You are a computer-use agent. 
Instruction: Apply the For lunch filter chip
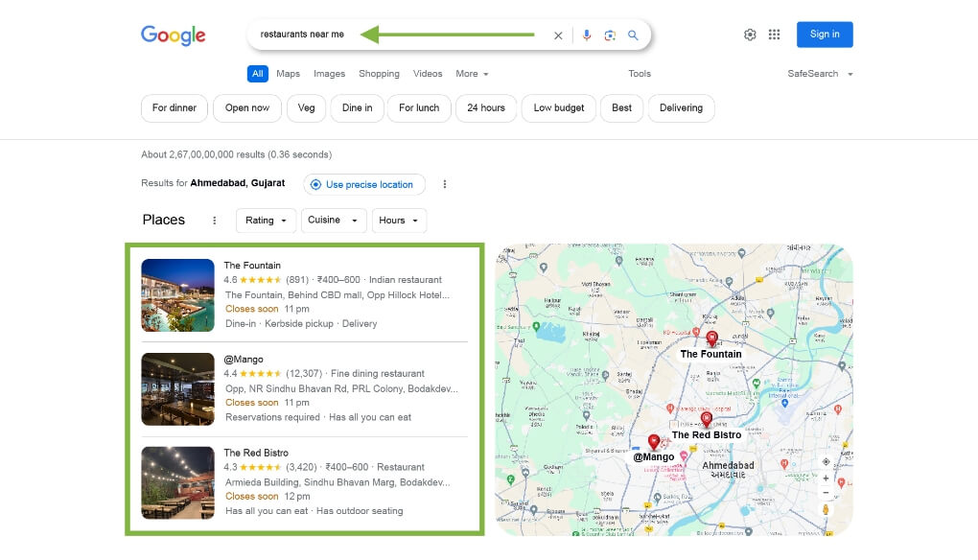click(419, 108)
